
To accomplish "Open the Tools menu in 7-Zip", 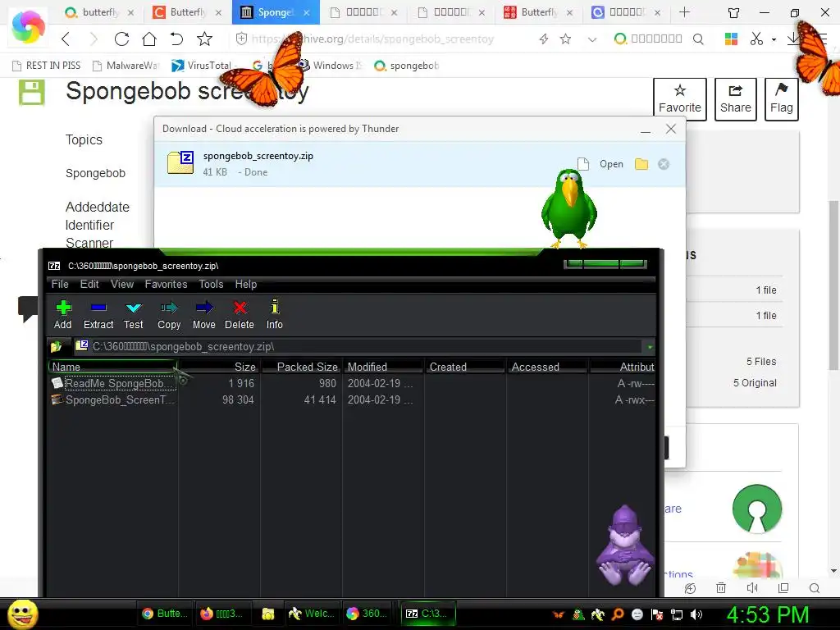I will pyautogui.click(x=211, y=284).
